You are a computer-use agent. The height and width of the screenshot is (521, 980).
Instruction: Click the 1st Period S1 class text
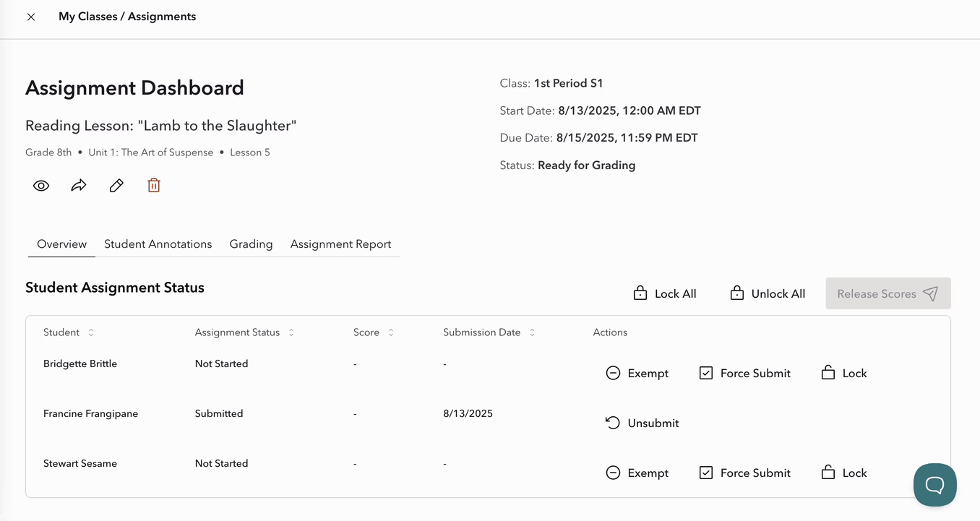(x=568, y=84)
